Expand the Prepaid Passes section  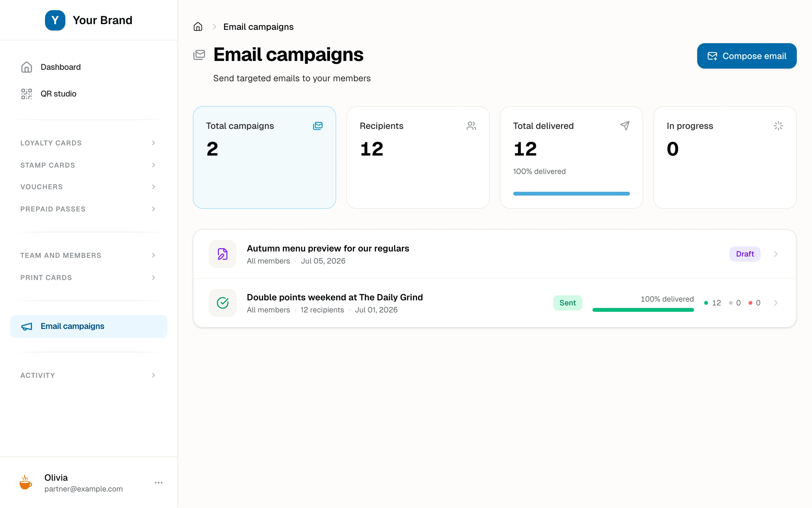click(x=88, y=209)
